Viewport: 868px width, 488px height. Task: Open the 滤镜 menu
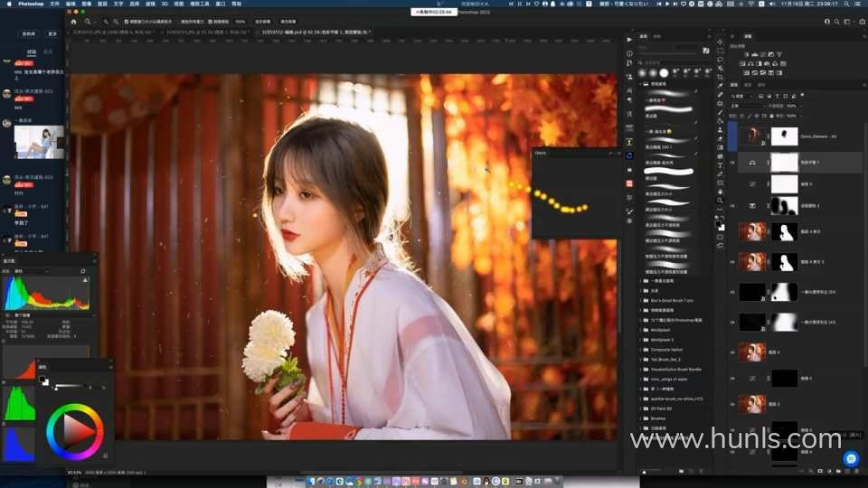tap(151, 4)
